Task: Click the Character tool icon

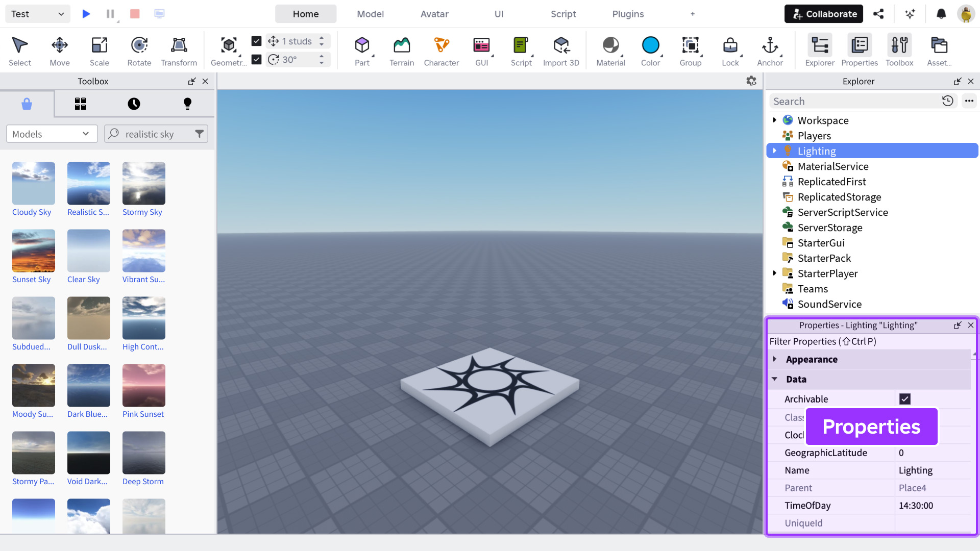Action: pos(441,46)
